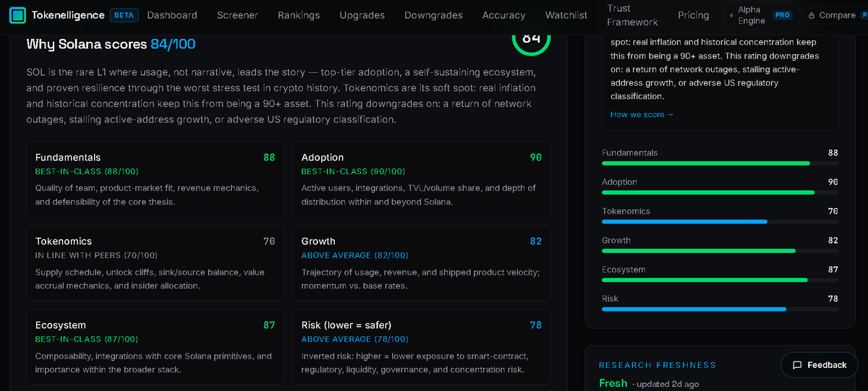Click 'IN LINE WITH PEERS (70/100)' label
This screenshot has width=868, height=391.
click(x=96, y=255)
